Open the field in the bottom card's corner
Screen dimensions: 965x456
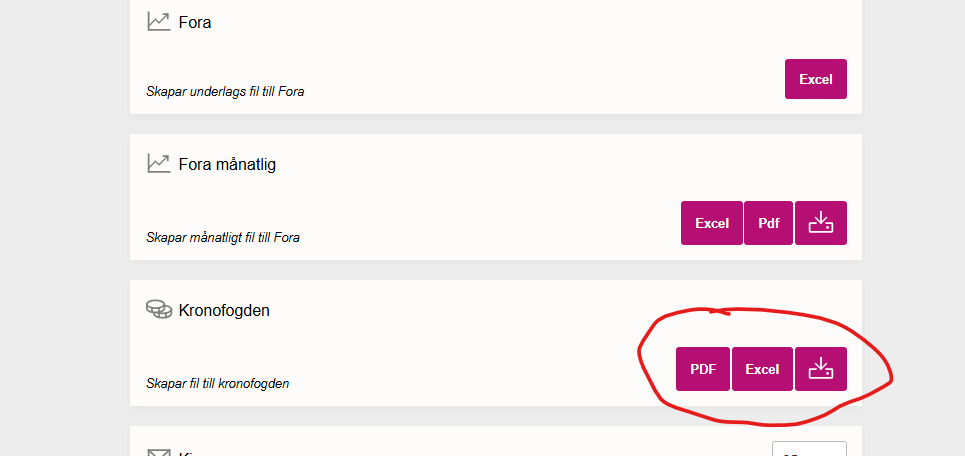pos(809,450)
